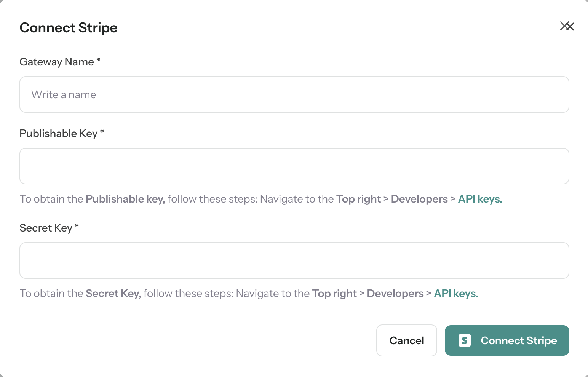Select the Secret Key input field
This screenshot has height=377, width=588.
coord(294,260)
